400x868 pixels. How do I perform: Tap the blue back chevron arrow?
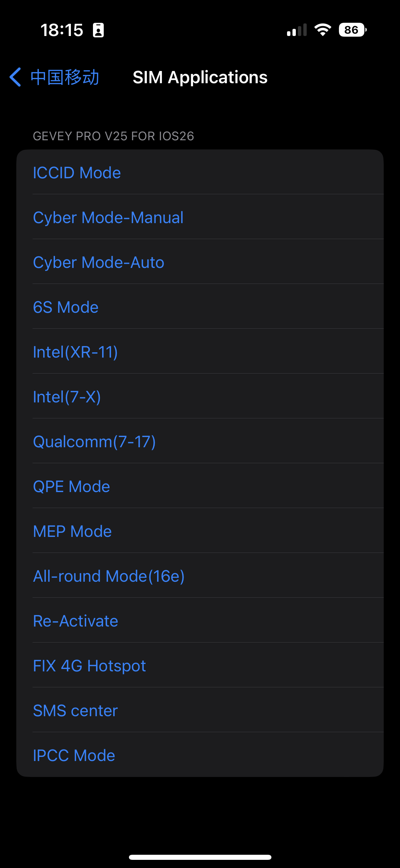(x=16, y=77)
